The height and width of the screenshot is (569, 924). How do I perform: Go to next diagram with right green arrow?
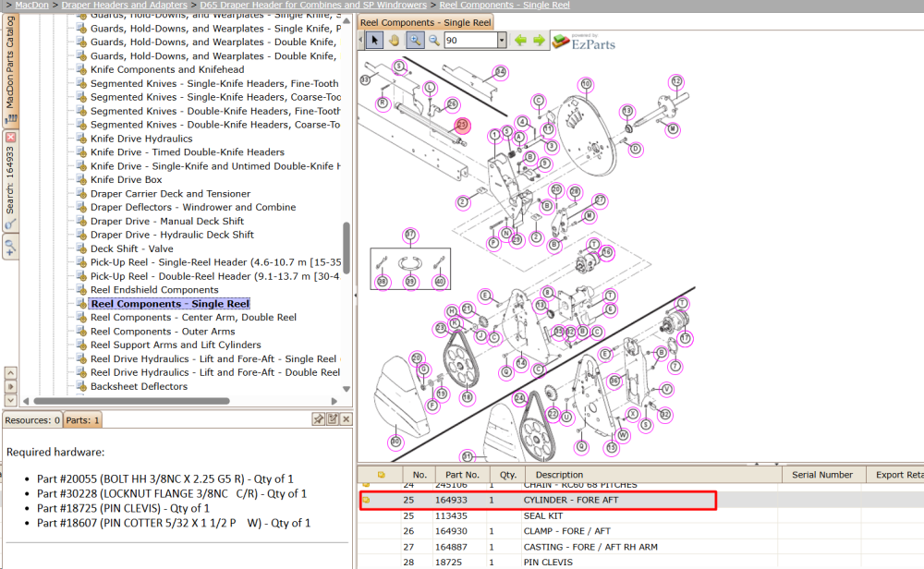540,40
